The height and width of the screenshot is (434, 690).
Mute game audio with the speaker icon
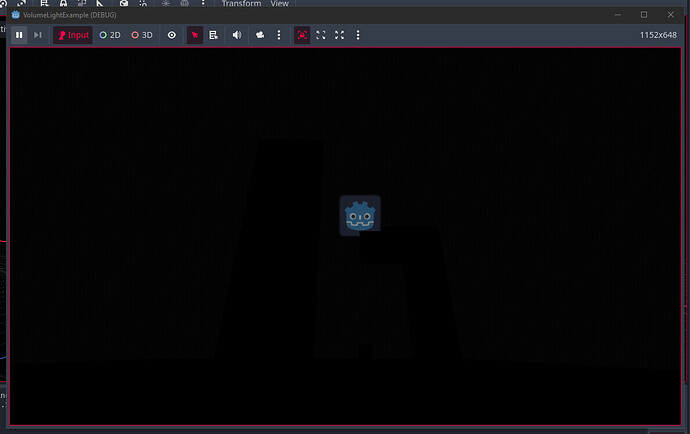(237, 35)
